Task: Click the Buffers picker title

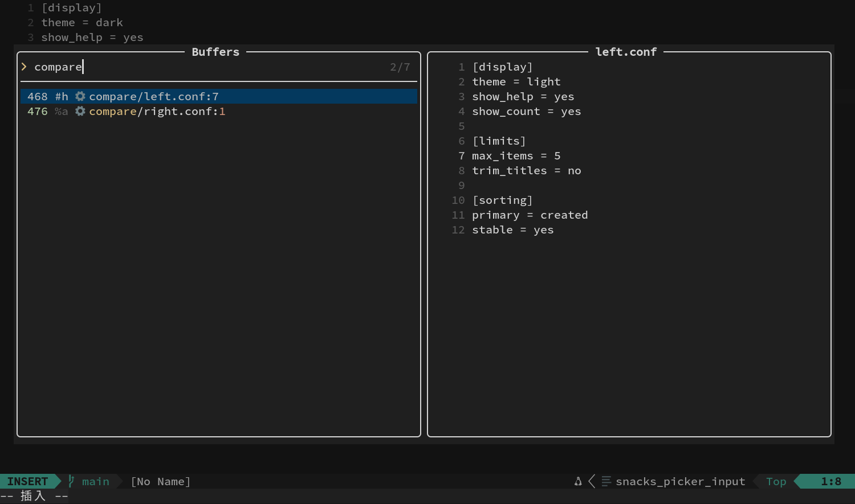Action: click(x=215, y=52)
